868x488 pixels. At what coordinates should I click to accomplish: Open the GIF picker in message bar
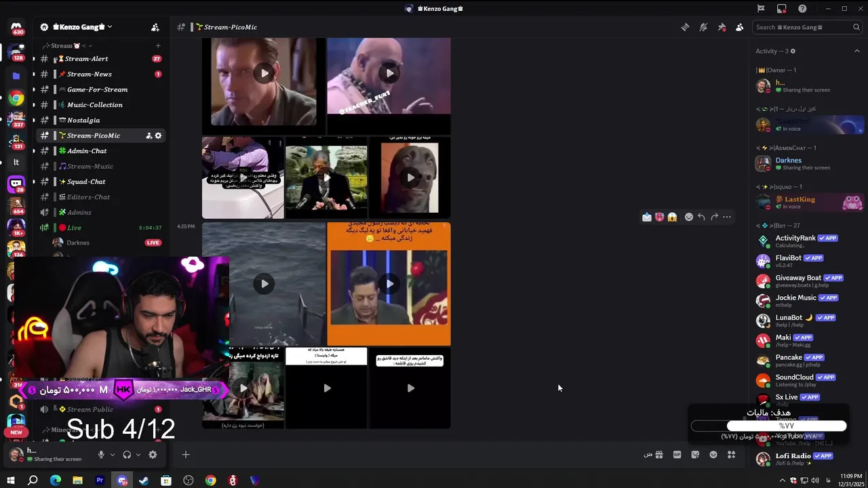(x=677, y=455)
